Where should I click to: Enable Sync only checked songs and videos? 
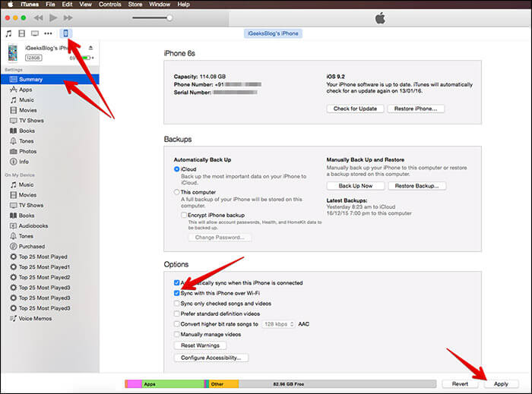[x=176, y=304]
